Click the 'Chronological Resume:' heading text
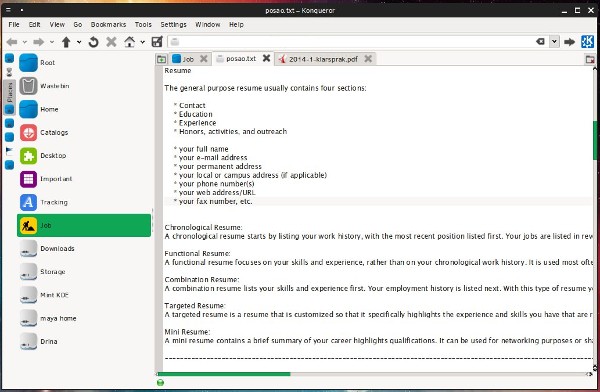 [203, 227]
